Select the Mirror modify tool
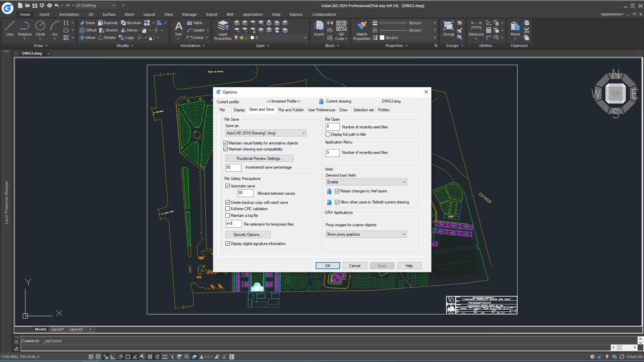 (130, 30)
